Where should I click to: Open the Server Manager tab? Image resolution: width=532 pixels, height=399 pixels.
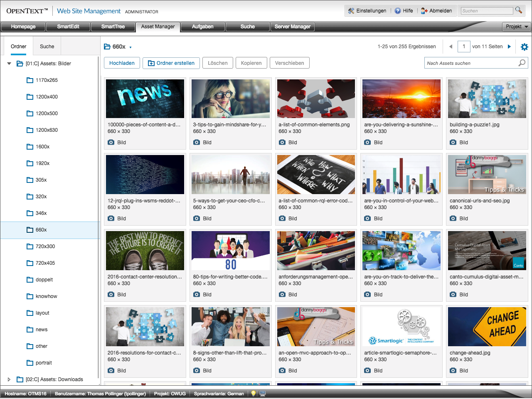point(293,27)
